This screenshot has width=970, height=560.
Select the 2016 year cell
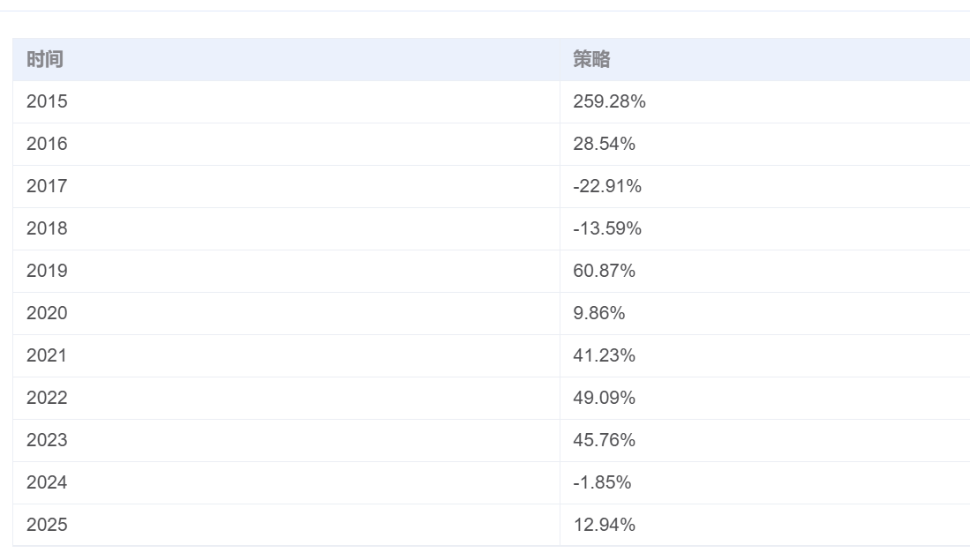point(47,144)
